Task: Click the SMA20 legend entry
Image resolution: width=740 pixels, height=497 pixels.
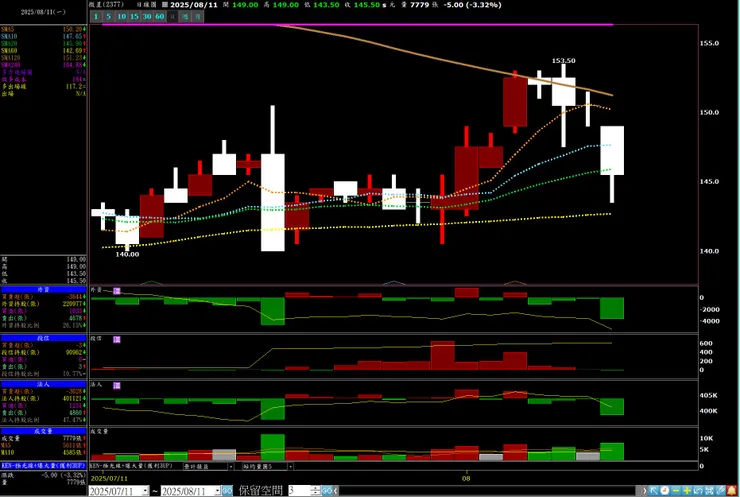Action: point(43,43)
